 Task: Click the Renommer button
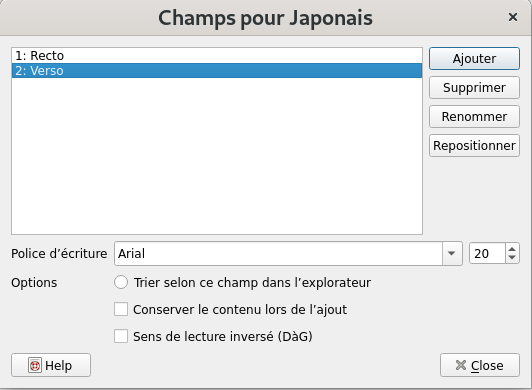click(x=474, y=116)
